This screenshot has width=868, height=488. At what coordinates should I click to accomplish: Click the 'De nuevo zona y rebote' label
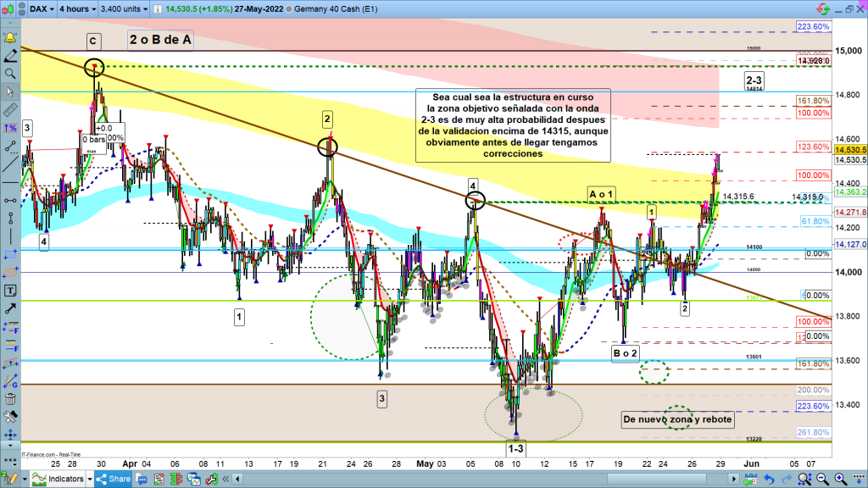point(676,419)
